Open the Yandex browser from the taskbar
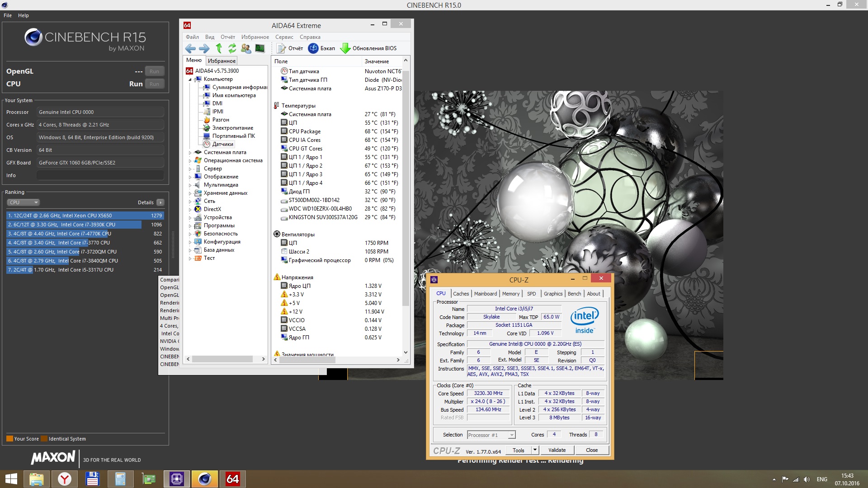Viewport: 868px width, 488px height. click(65, 479)
